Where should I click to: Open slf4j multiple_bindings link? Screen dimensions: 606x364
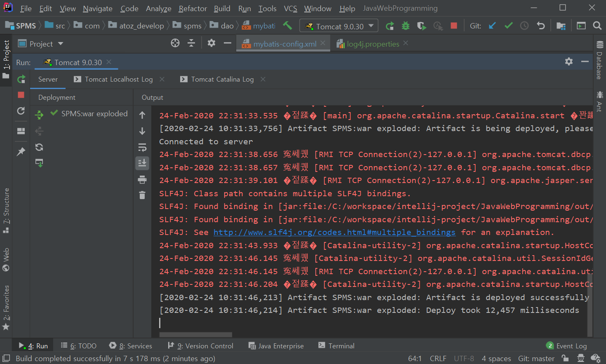(x=334, y=232)
